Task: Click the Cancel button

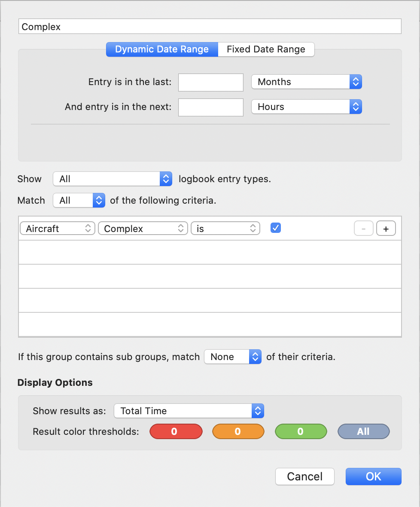Action: coord(304,476)
